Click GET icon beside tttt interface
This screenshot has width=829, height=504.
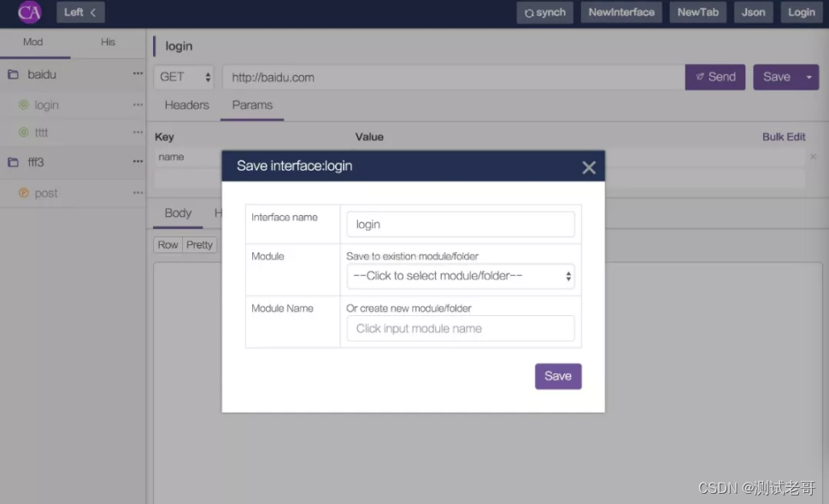(x=23, y=132)
